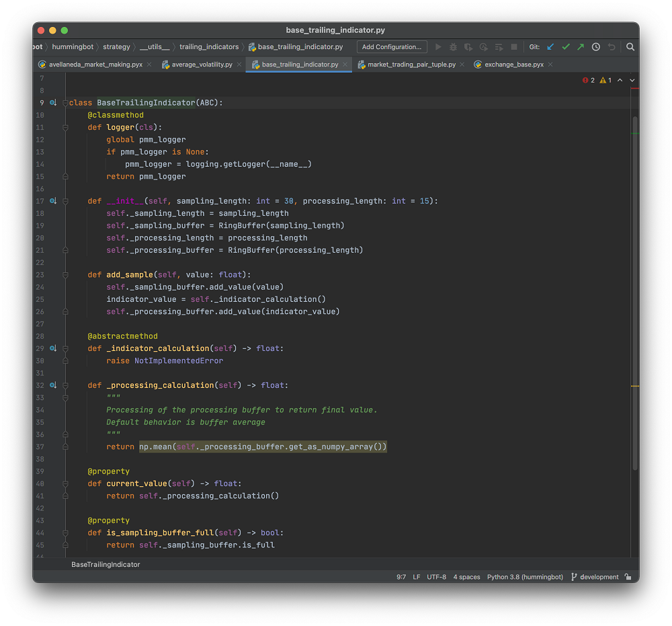The width and height of the screenshot is (672, 626).
Task: Click the Git Commit checkmark icon
Action: click(566, 47)
